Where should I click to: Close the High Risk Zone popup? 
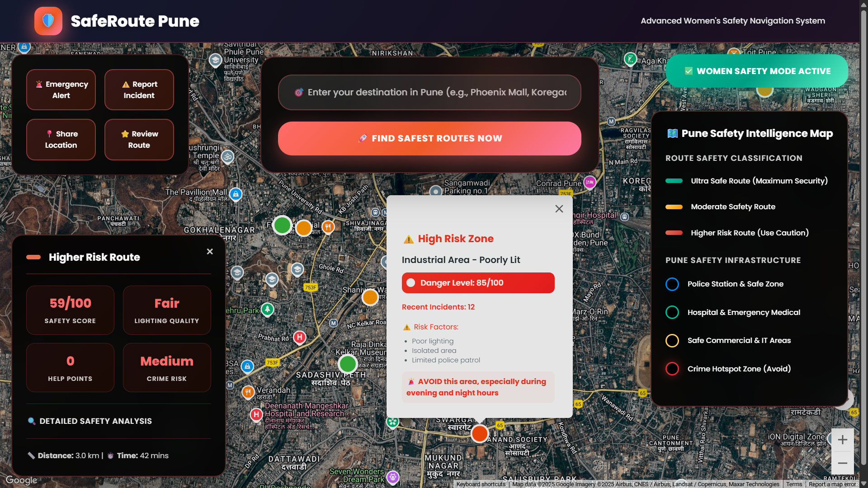click(x=559, y=209)
